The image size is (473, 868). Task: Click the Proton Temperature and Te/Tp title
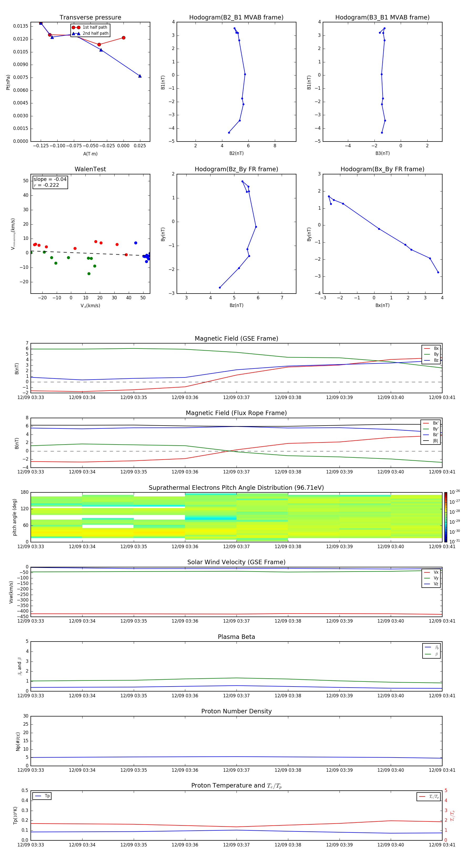click(x=236, y=786)
